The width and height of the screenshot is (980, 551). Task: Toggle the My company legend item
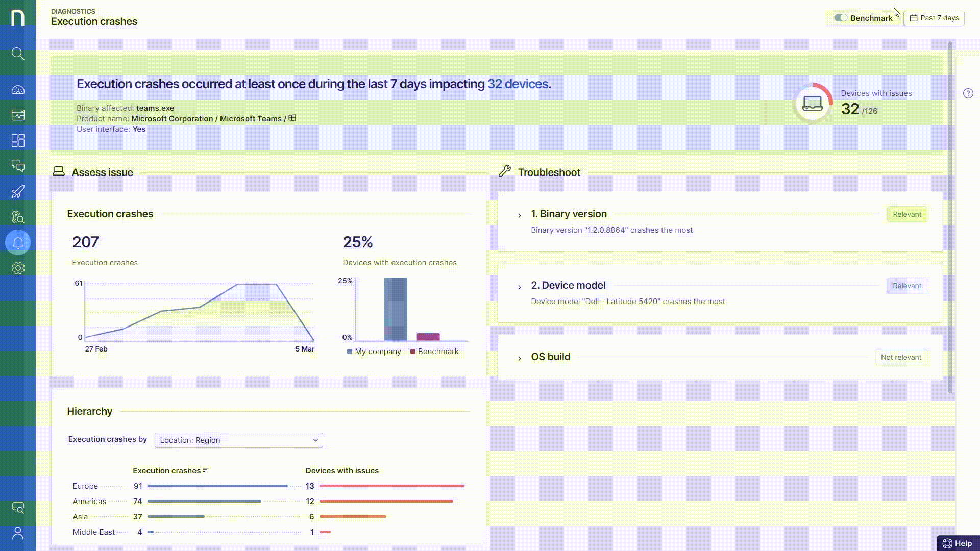point(374,352)
